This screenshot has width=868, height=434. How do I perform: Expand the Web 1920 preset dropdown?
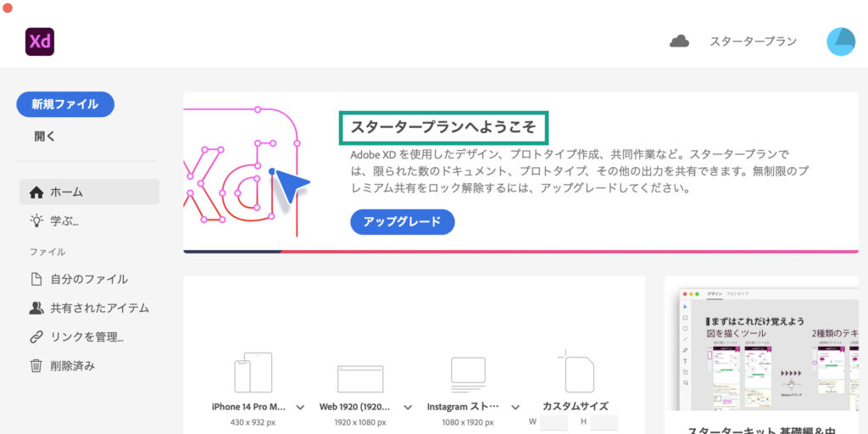[408, 408]
